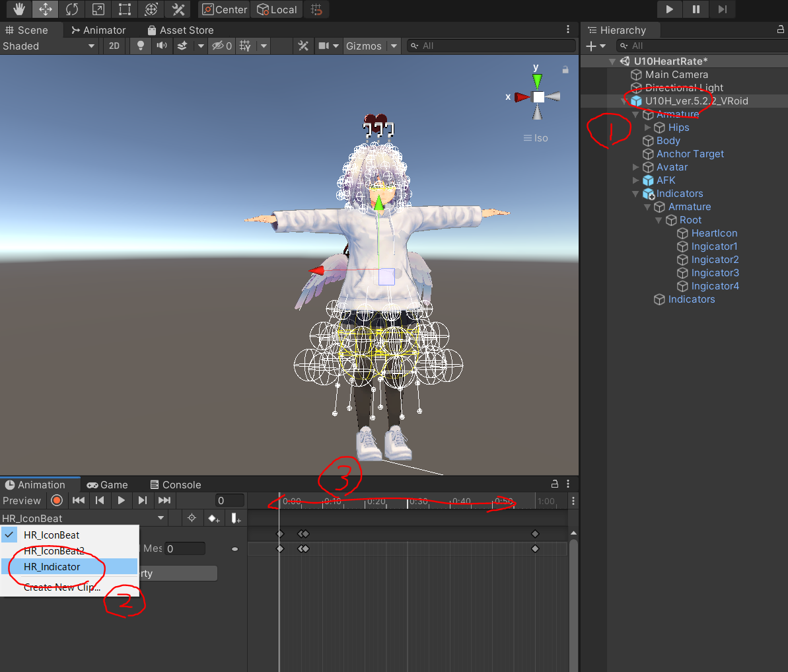The image size is (788, 672).
Task: Click the Hierarchy search field
Action: coord(702,46)
